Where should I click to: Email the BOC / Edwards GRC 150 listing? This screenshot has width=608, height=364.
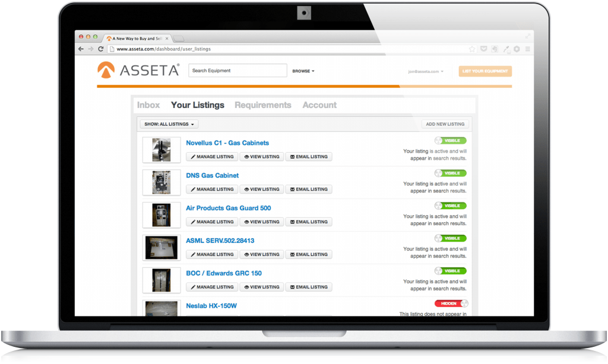point(309,287)
